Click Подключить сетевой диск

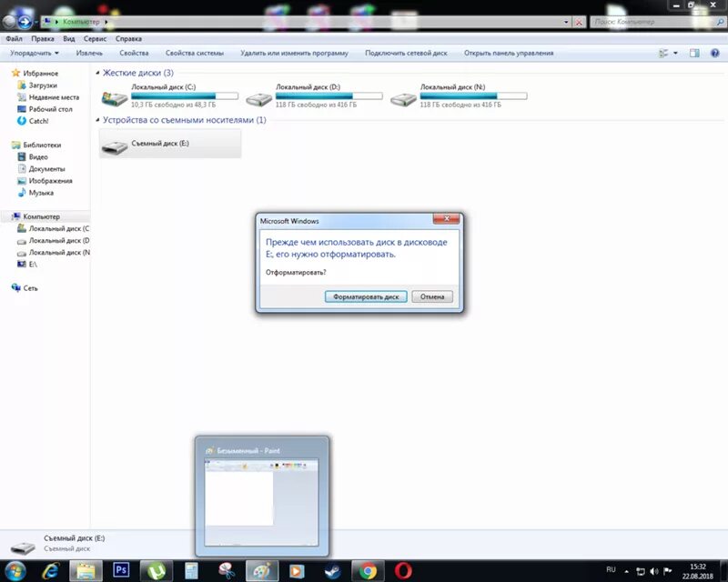coord(406,53)
